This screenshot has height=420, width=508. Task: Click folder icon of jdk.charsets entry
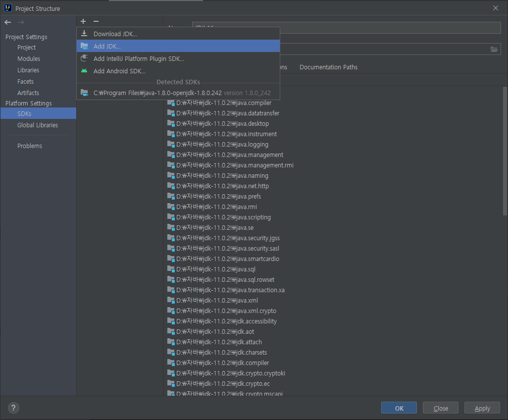coord(171,352)
